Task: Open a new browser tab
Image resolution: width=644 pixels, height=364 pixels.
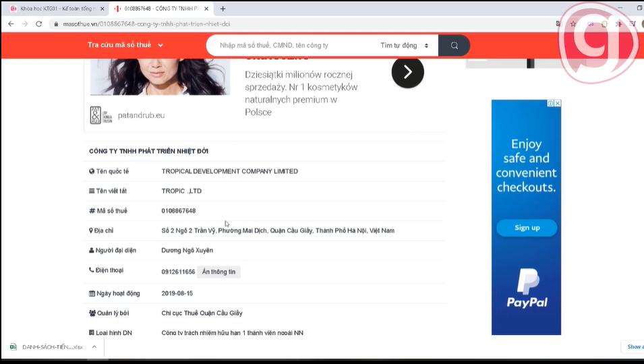Action: click(x=223, y=9)
